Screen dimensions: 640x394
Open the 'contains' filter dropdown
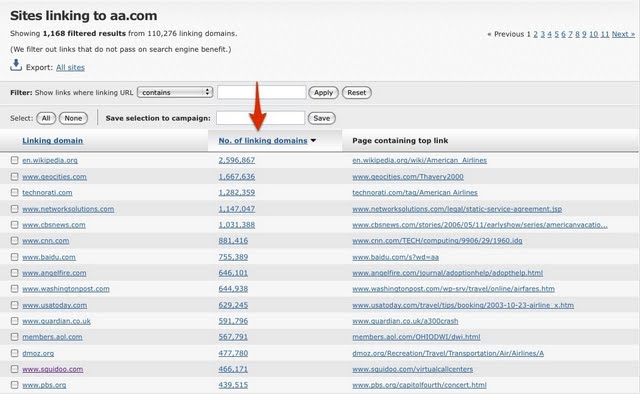click(175, 92)
